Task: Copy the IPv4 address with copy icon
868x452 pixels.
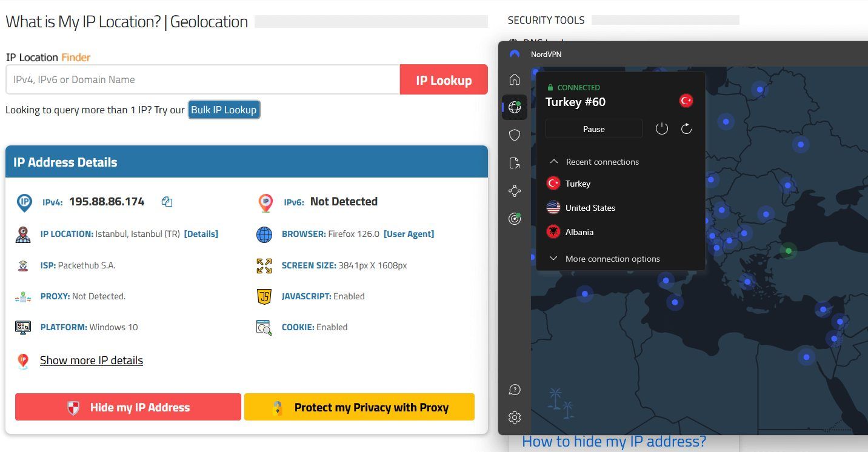Action: [x=167, y=202]
